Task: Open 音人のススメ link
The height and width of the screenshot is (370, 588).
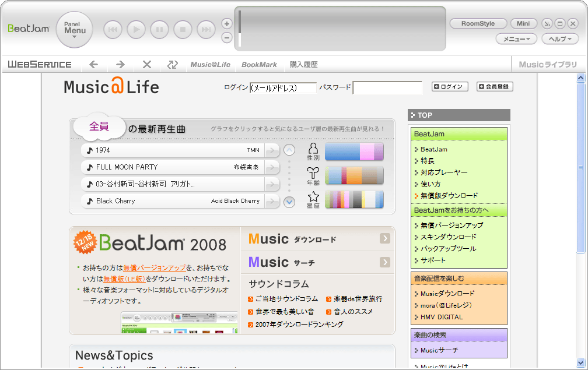Action: (353, 312)
